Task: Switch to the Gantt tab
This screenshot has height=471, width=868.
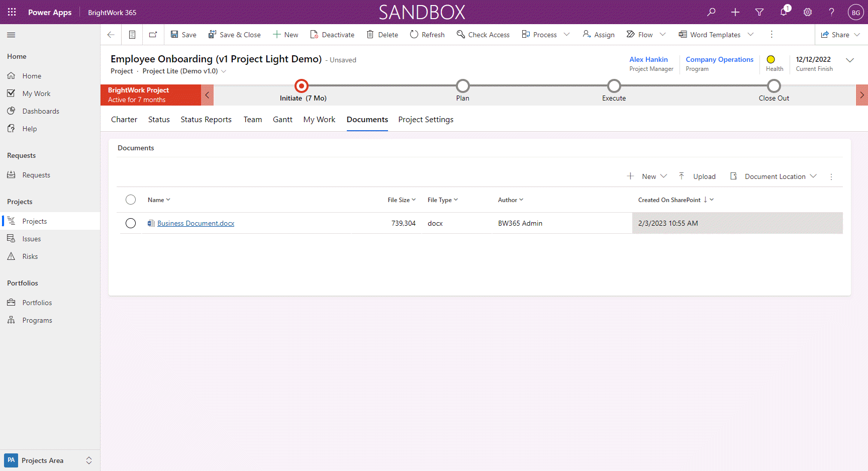Action: [282, 120]
